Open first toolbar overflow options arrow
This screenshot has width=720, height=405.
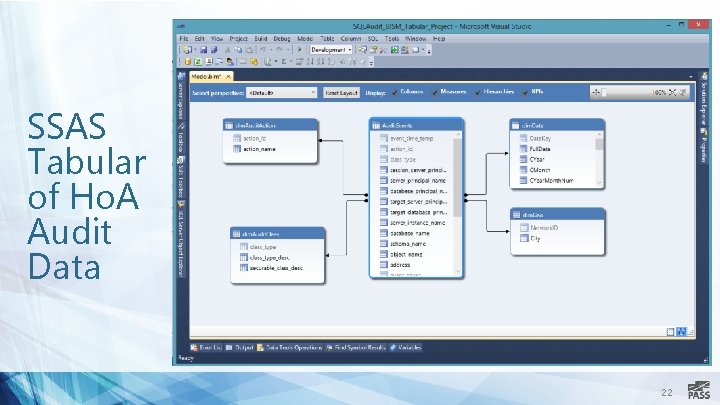pyautogui.click(x=429, y=52)
